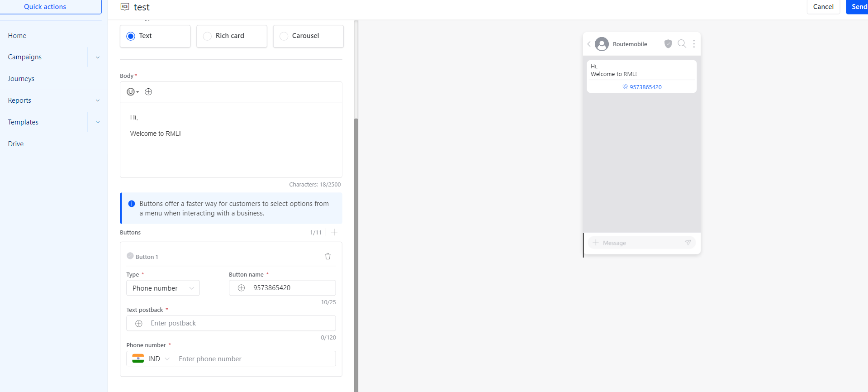This screenshot has width=868, height=392.
Task: Open Journeys in sidebar
Action: 21,79
